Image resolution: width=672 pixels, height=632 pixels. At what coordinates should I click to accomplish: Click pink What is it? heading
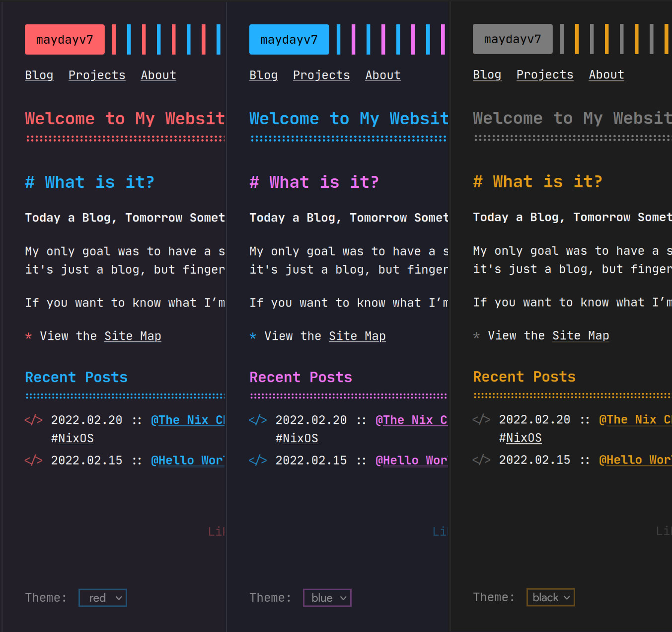click(x=314, y=182)
